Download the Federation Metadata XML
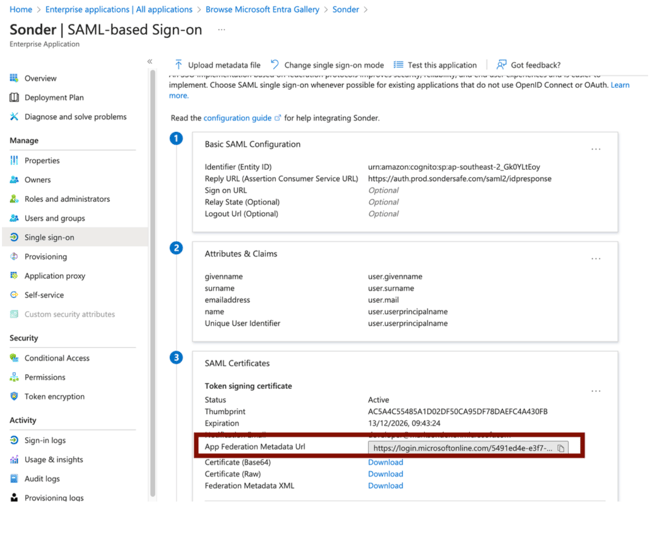This screenshot has height=553, width=670. pos(385,486)
